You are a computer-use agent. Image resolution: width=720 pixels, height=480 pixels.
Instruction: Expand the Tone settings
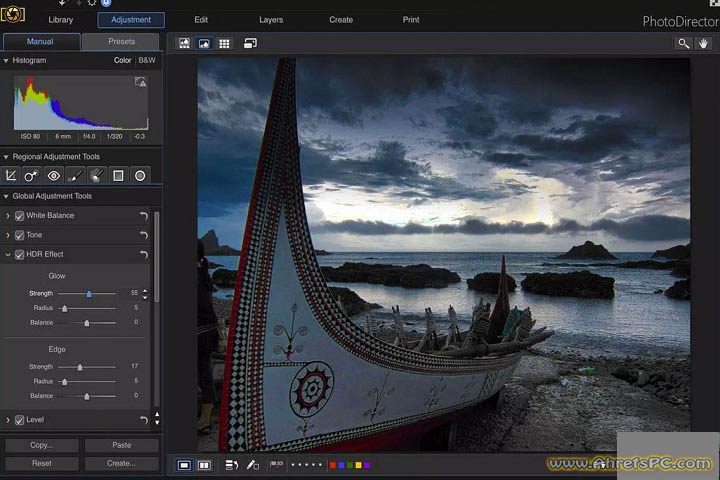pyautogui.click(x=7, y=235)
